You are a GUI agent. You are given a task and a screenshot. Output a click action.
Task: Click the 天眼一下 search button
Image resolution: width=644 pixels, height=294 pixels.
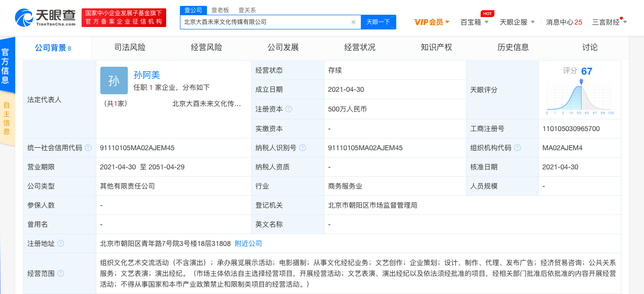[x=378, y=22]
